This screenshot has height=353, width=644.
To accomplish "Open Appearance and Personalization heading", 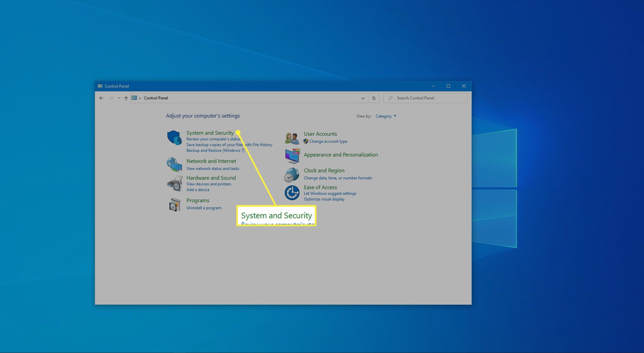I will click(341, 155).
